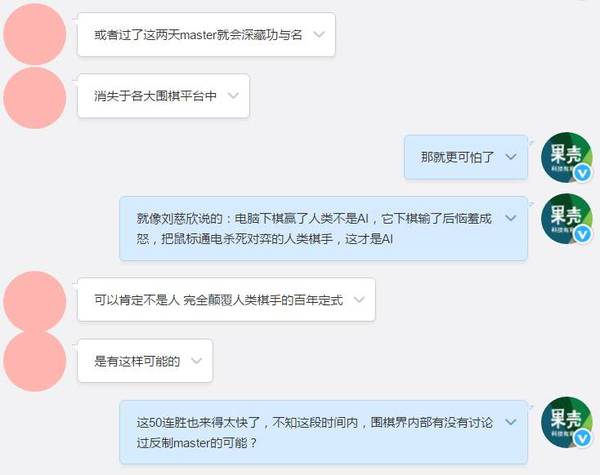Click 果壳 avatar beside 刘慈欣 quote message
The width and height of the screenshot is (600, 475).
567,219
